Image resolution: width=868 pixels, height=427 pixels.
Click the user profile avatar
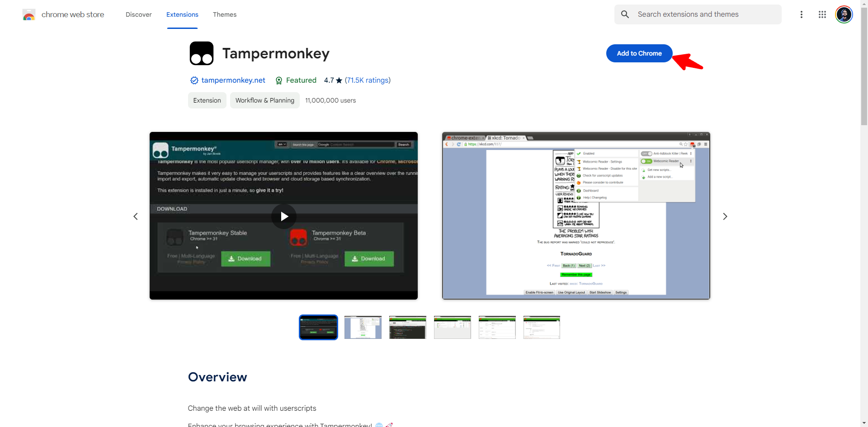point(844,14)
